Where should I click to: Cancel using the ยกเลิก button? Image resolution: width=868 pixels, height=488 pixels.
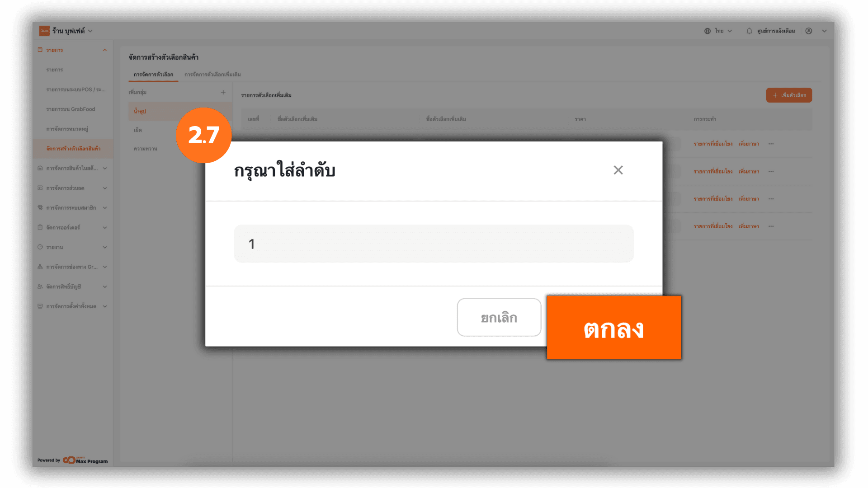point(499,317)
